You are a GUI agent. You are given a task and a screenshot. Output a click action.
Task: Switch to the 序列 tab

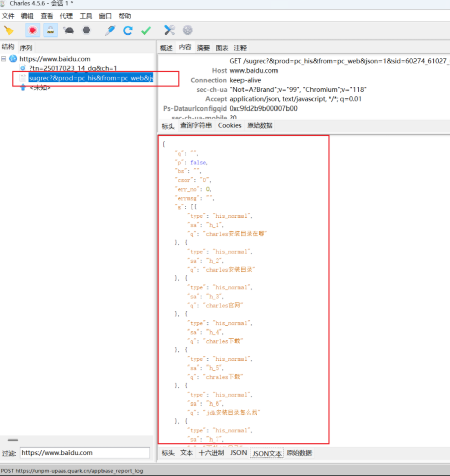(x=26, y=48)
